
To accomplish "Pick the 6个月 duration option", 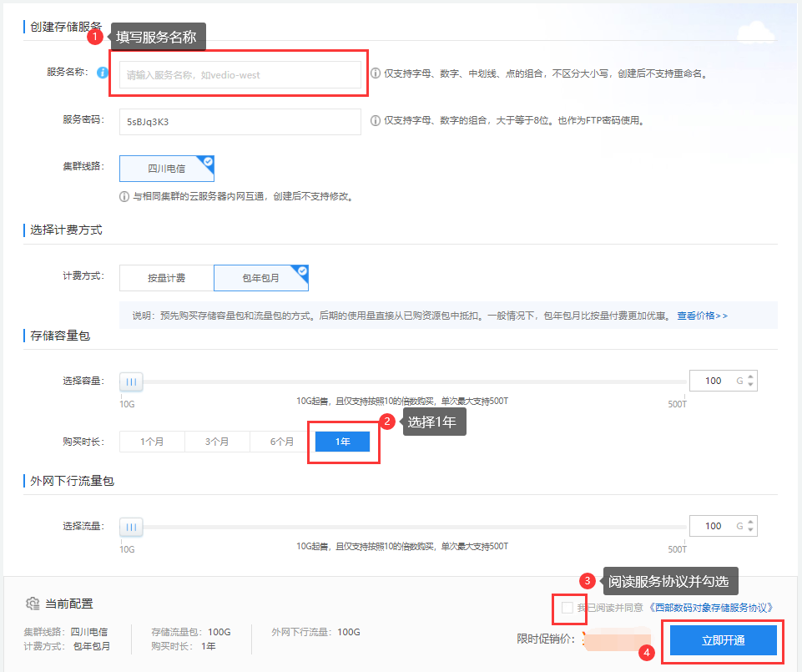I will coord(282,442).
